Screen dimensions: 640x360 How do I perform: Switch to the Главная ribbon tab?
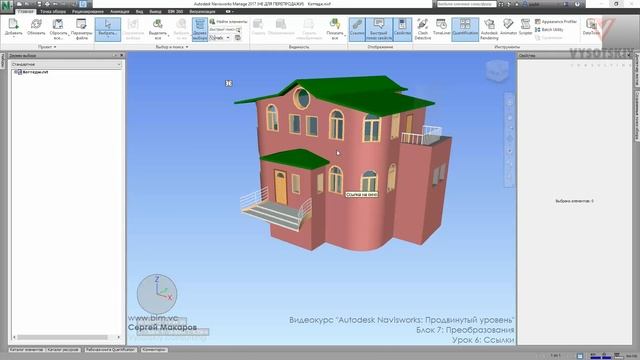tap(26, 11)
